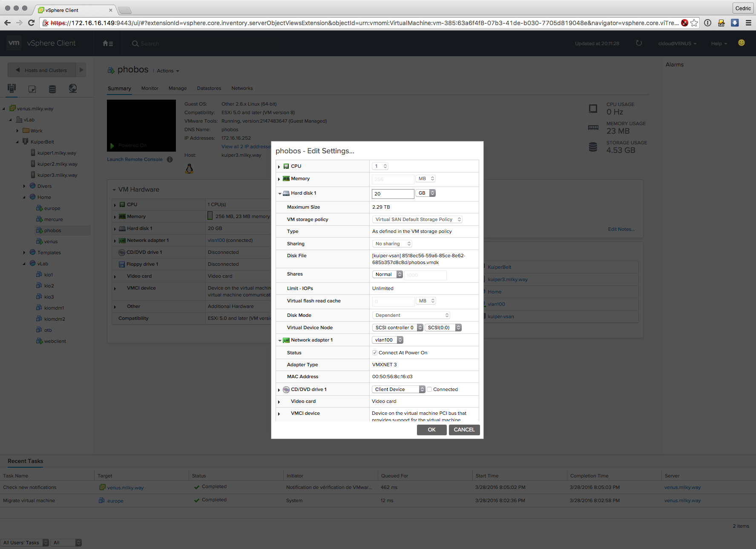Open the VM storage policy dropdown
756x549 pixels.
click(x=417, y=219)
